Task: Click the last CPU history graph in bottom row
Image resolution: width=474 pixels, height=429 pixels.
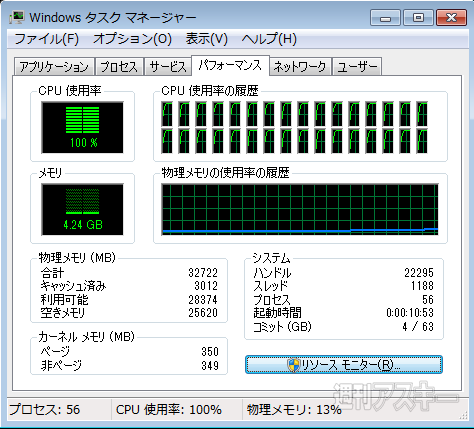Action: pyautogui.click(x=422, y=141)
